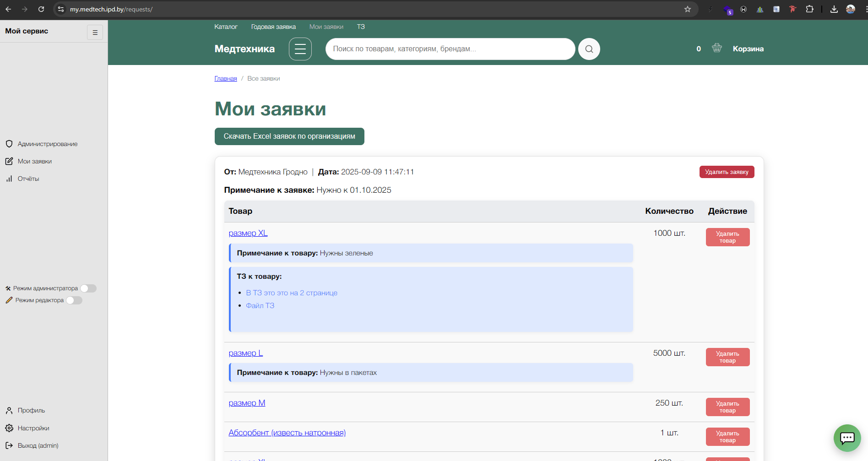
Task: Open the shopping basket icon
Action: 716,48
